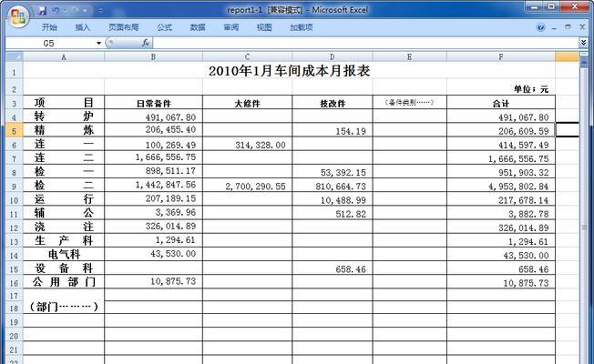Click the Redo arrow icon

tap(75, 11)
